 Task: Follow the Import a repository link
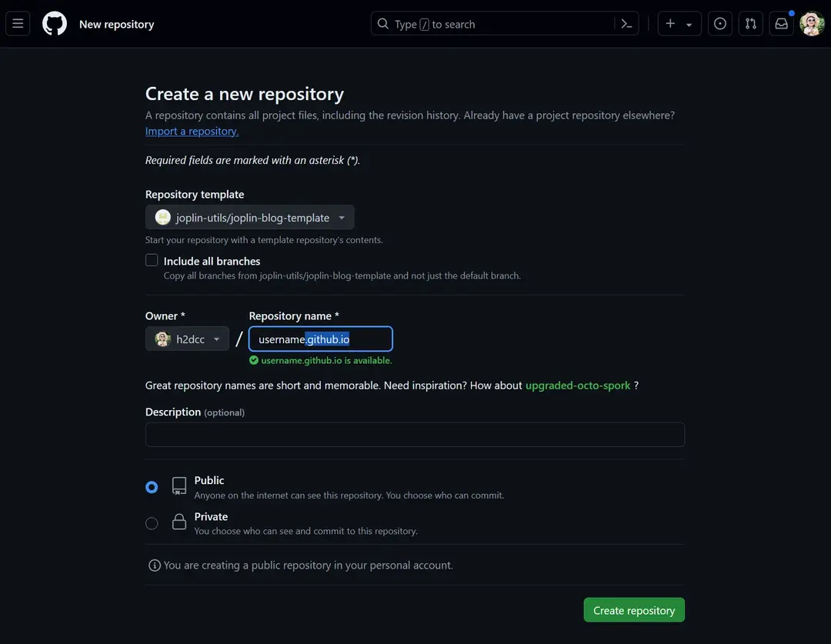point(192,131)
